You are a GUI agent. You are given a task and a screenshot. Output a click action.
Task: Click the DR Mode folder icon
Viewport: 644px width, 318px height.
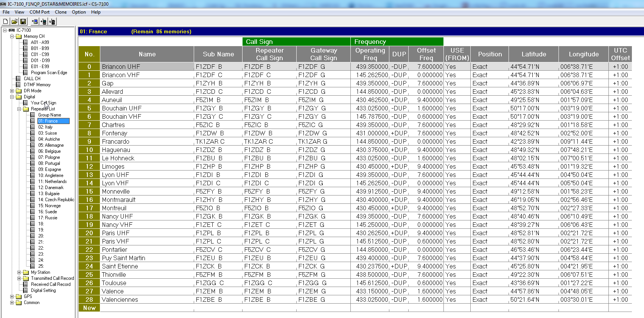pos(19,91)
